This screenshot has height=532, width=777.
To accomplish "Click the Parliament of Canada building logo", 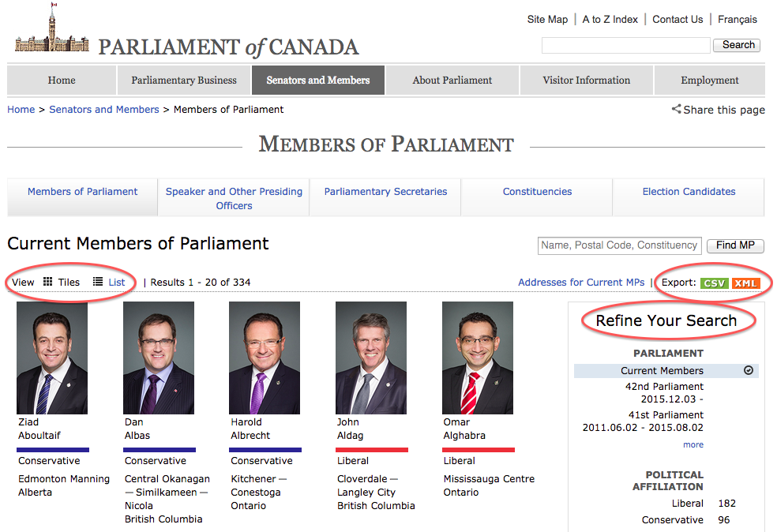I will click(50, 33).
